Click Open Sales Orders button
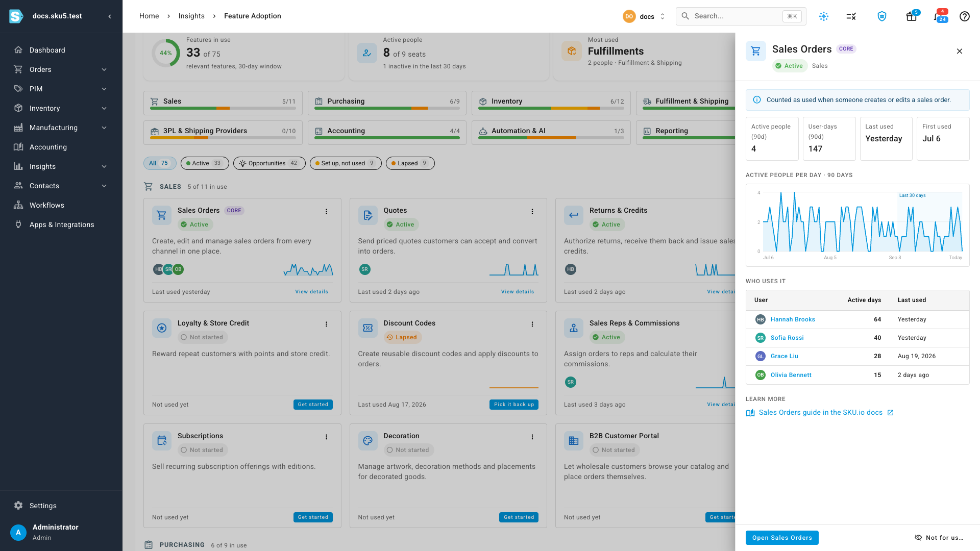The height and width of the screenshot is (551, 980). point(782,538)
